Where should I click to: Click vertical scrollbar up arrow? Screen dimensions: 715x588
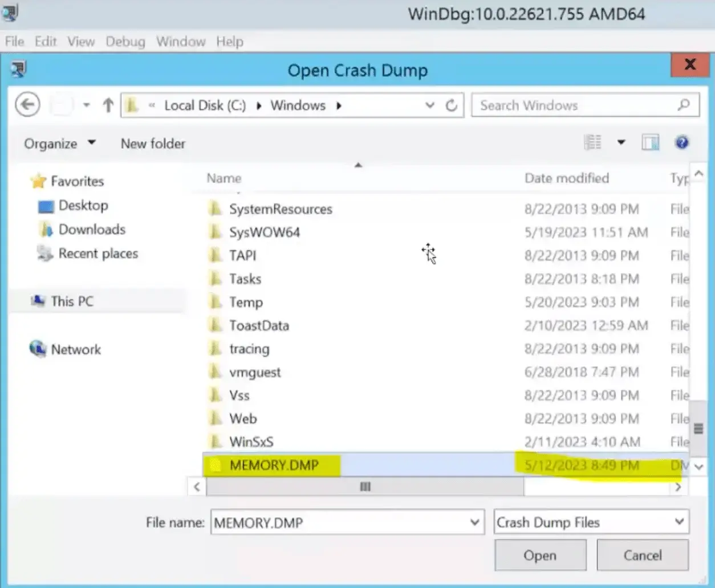[x=698, y=174]
